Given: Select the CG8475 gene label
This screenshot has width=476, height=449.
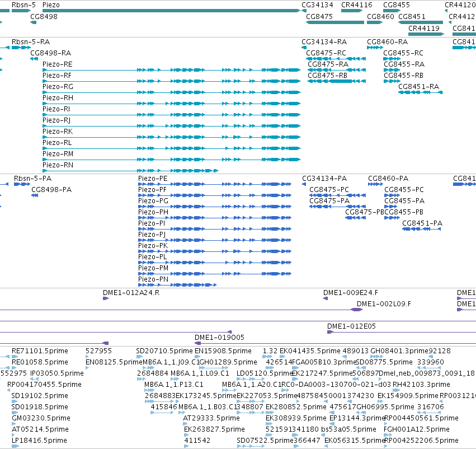Looking at the screenshot, I should [x=319, y=16].
